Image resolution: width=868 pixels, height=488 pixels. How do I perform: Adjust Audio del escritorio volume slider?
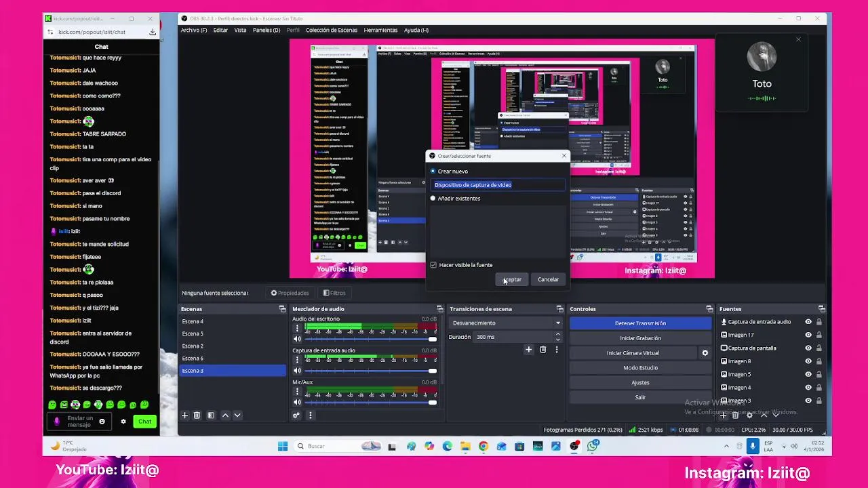(x=371, y=339)
